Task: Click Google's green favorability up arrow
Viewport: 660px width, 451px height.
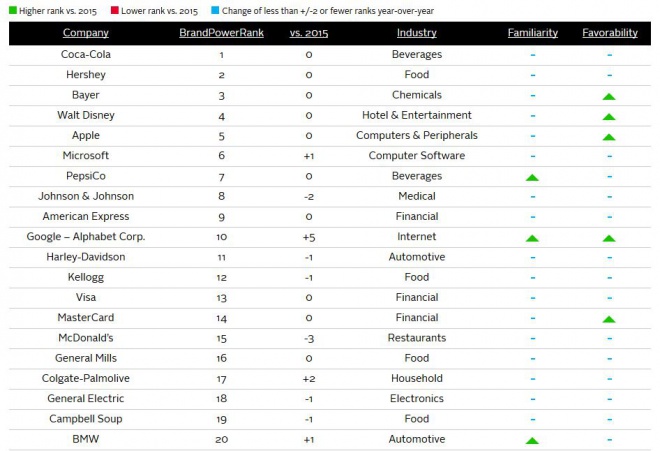Action: (609, 238)
